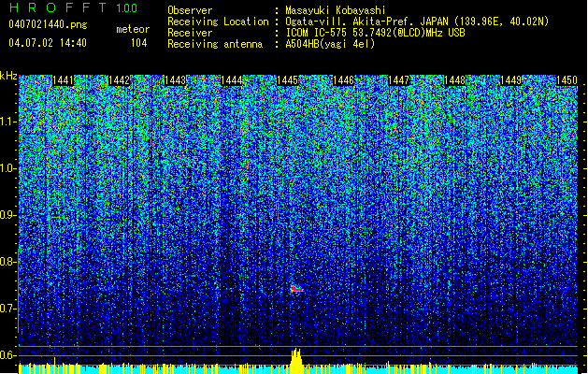
Task: Click the 1446 time marker
Action: click(343, 80)
